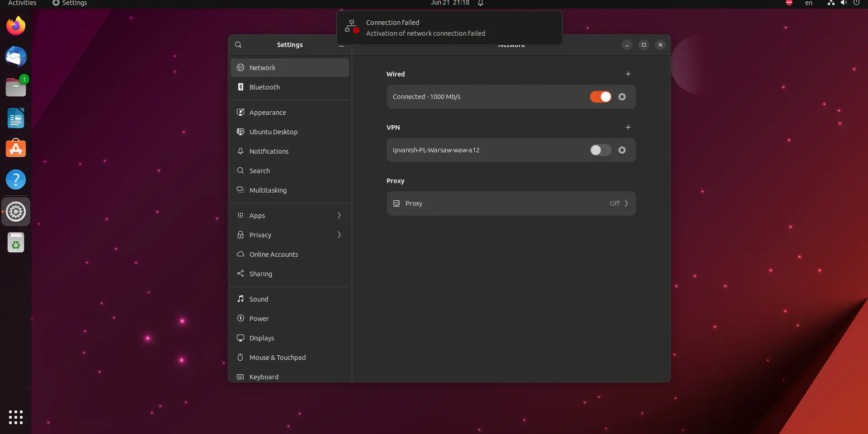Open Search settings panel
Viewport: 868px width, 434px height.
pos(290,170)
